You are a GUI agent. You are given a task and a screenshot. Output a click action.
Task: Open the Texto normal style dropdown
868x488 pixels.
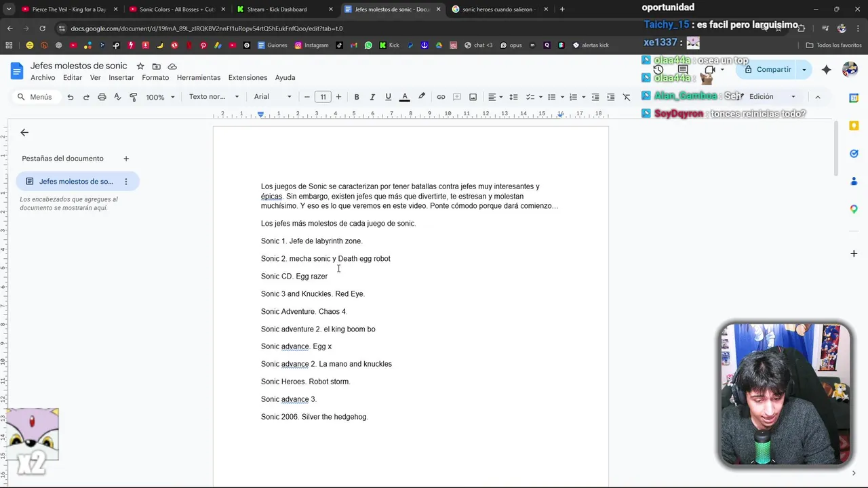pos(214,97)
